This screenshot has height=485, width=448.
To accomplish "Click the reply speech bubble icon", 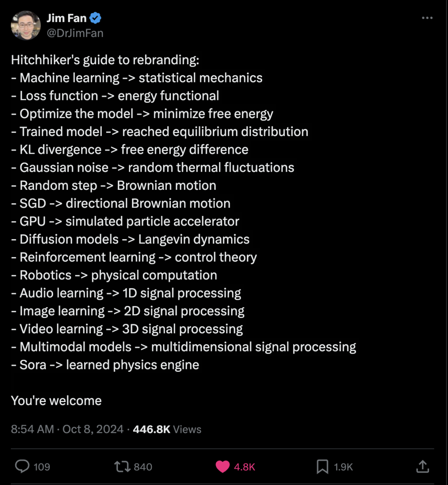I will (22, 466).
